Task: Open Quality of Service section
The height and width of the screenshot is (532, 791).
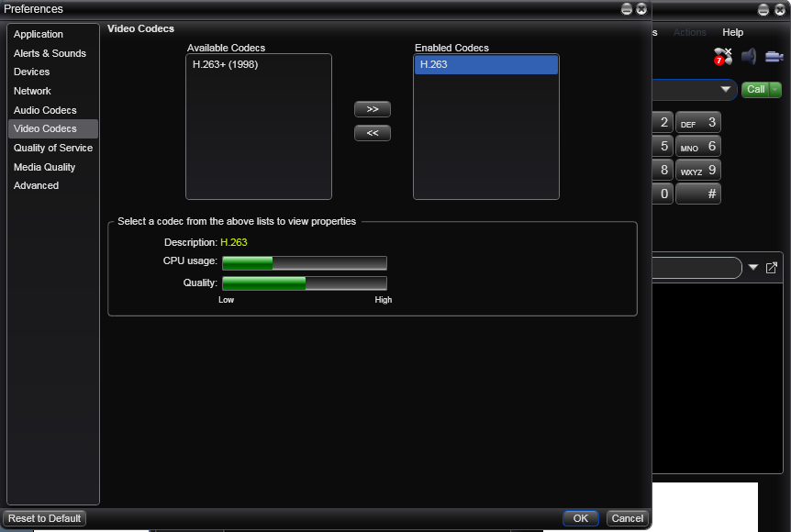Action: coord(53,149)
